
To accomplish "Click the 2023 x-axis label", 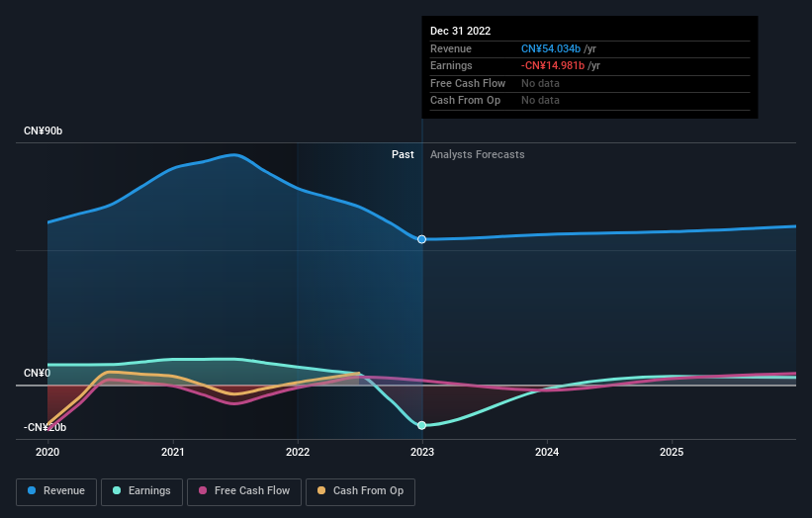I will click(422, 453).
